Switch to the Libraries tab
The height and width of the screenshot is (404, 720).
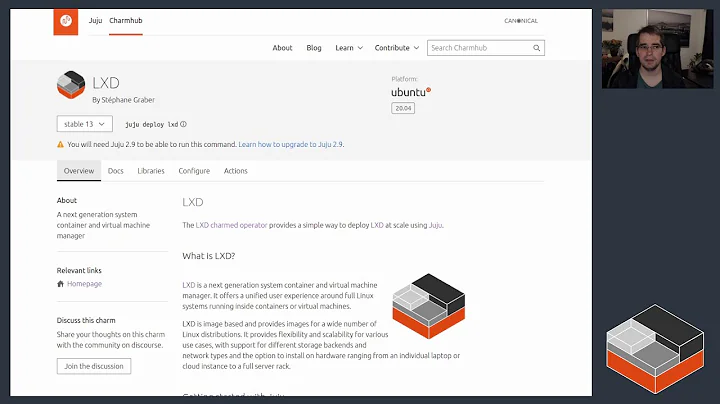(151, 171)
